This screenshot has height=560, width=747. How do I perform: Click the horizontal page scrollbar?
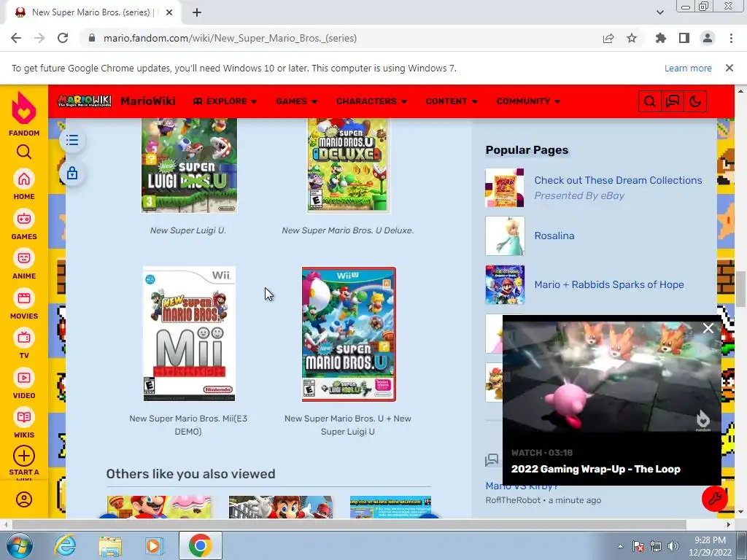tap(349, 524)
